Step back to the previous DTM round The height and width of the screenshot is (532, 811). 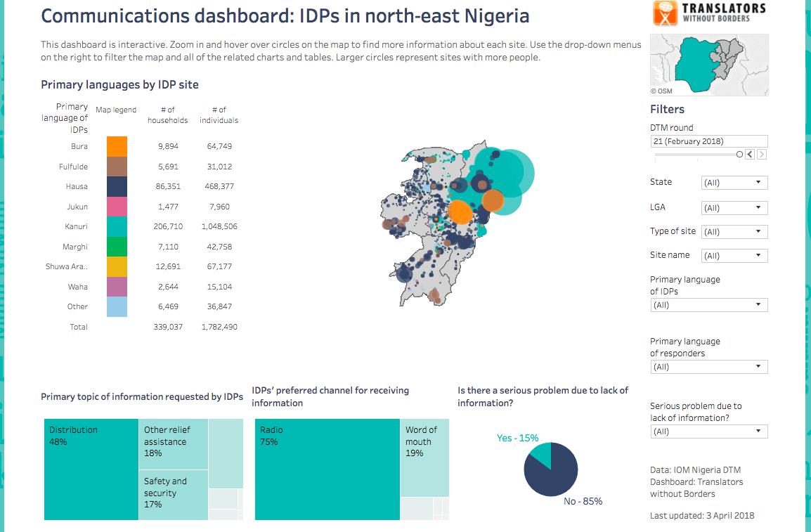(x=750, y=155)
